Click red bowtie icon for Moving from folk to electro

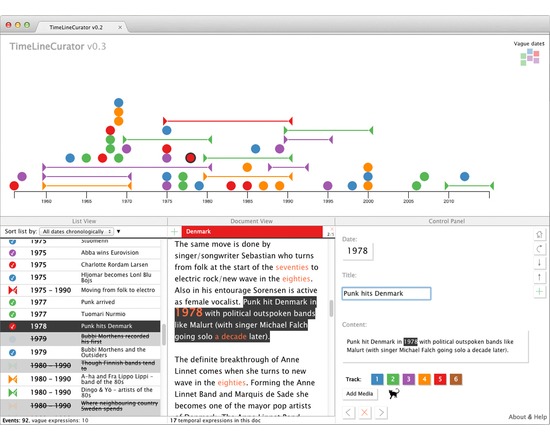13,290
